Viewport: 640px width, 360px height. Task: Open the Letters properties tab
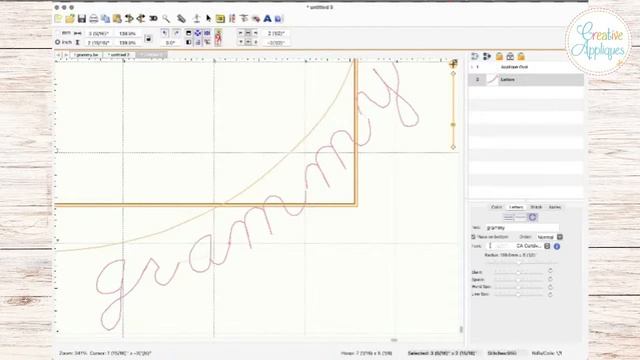516,207
